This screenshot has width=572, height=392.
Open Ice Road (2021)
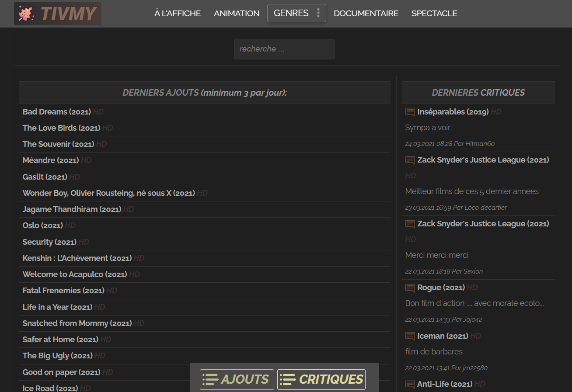tap(50, 388)
